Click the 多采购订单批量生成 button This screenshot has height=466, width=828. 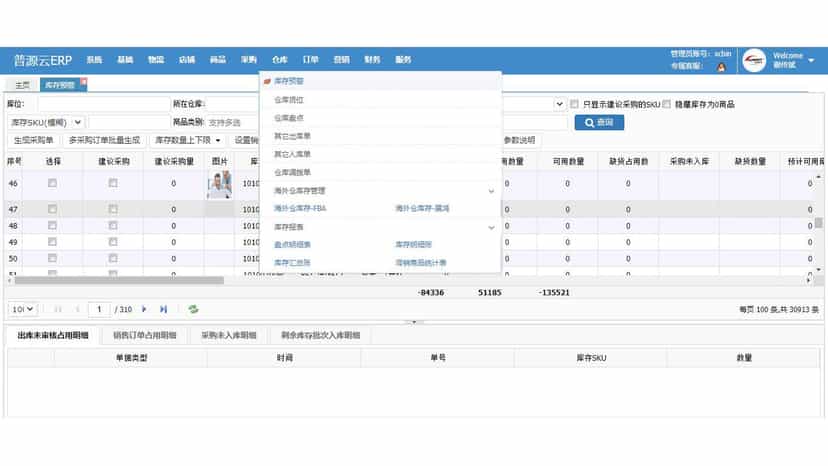tap(105, 140)
